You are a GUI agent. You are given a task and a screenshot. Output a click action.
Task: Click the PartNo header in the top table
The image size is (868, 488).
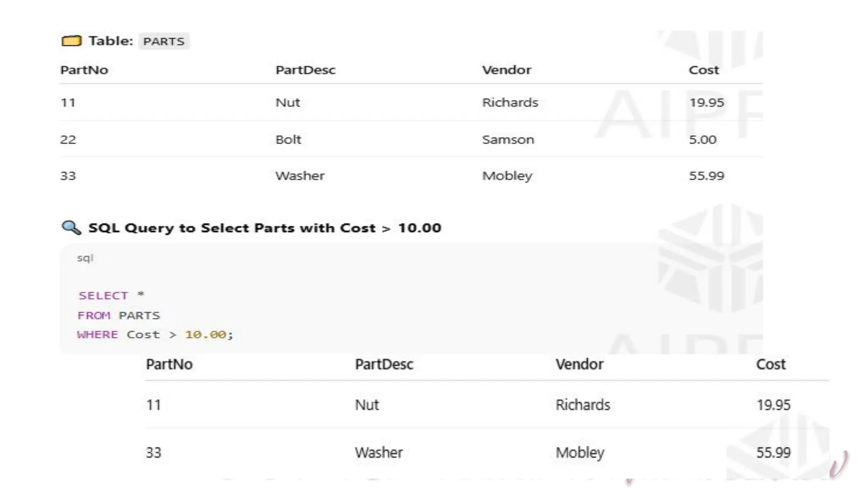click(84, 70)
